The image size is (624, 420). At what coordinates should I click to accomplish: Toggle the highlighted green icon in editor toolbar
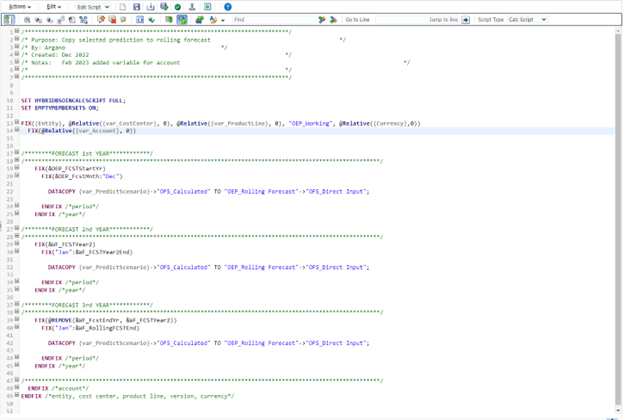point(182,19)
